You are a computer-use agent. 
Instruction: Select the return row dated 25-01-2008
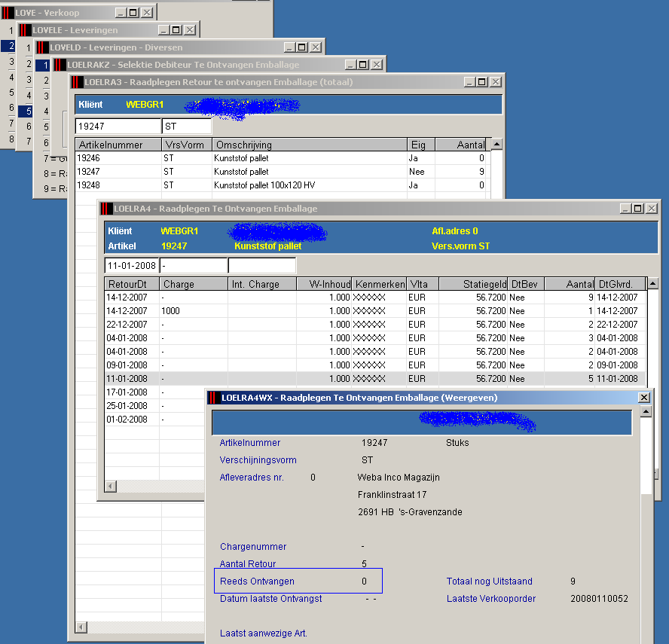tap(155, 406)
